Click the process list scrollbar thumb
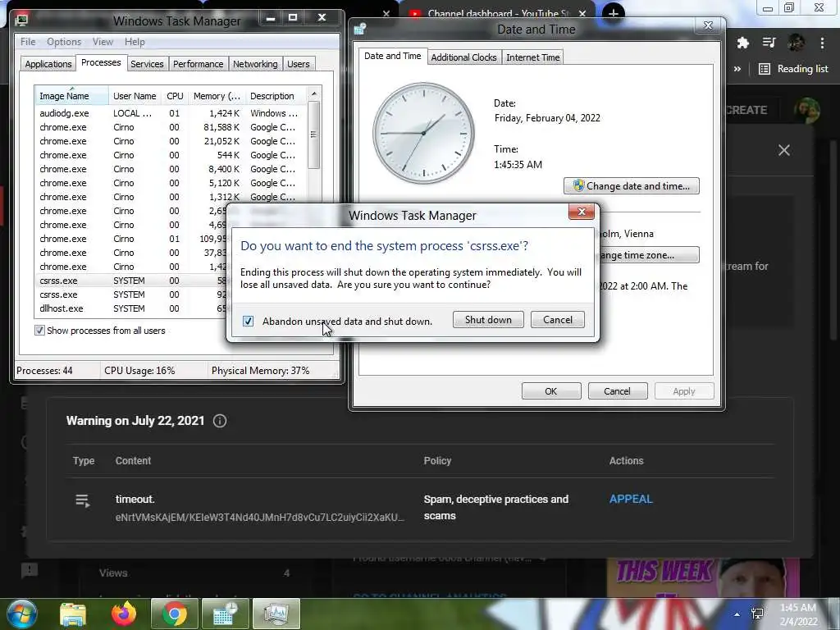This screenshot has width=840, height=630. pos(314,135)
